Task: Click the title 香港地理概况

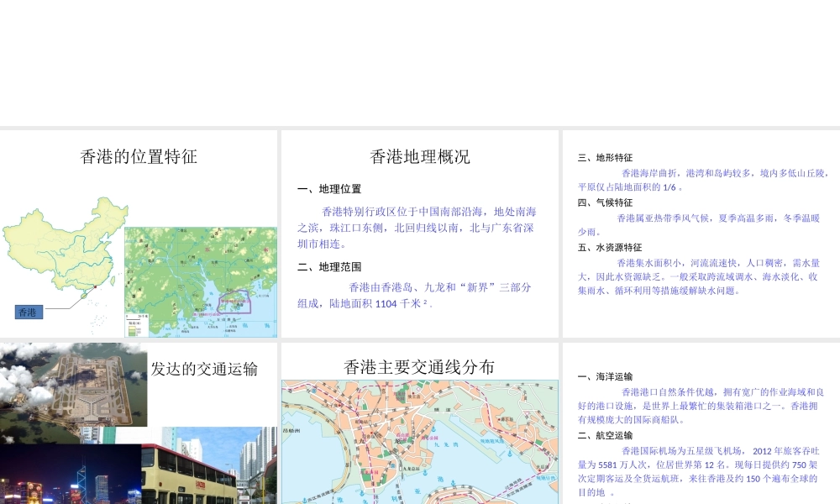Action: (420, 156)
